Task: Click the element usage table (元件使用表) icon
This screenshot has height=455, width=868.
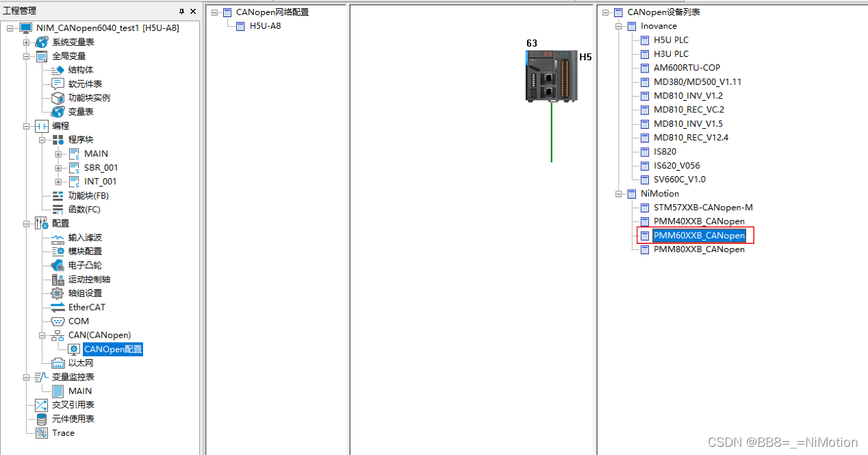Action: (x=42, y=419)
